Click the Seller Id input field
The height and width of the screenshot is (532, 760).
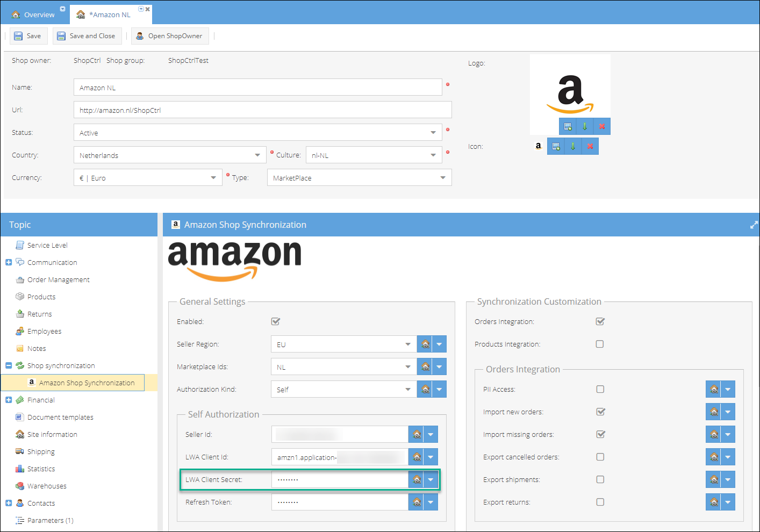point(340,434)
